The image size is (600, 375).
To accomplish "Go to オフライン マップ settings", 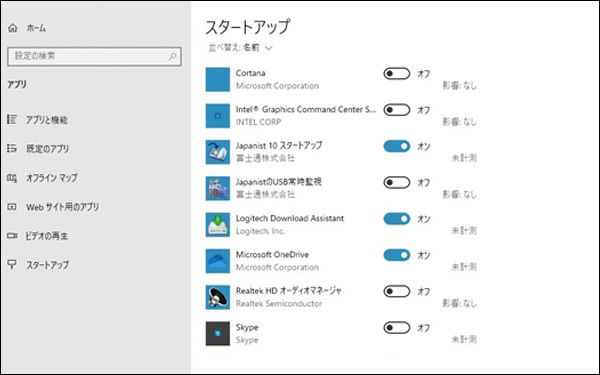I will pyautogui.click(x=52, y=178).
